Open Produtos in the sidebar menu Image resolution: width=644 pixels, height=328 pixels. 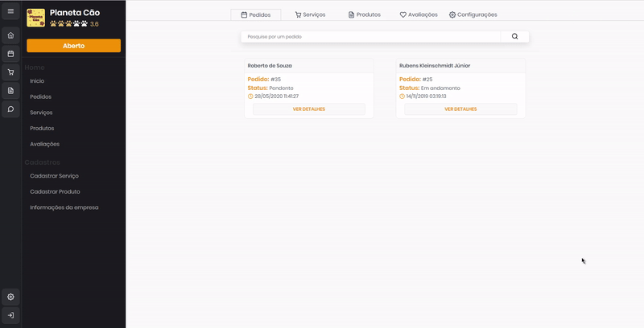(42, 129)
